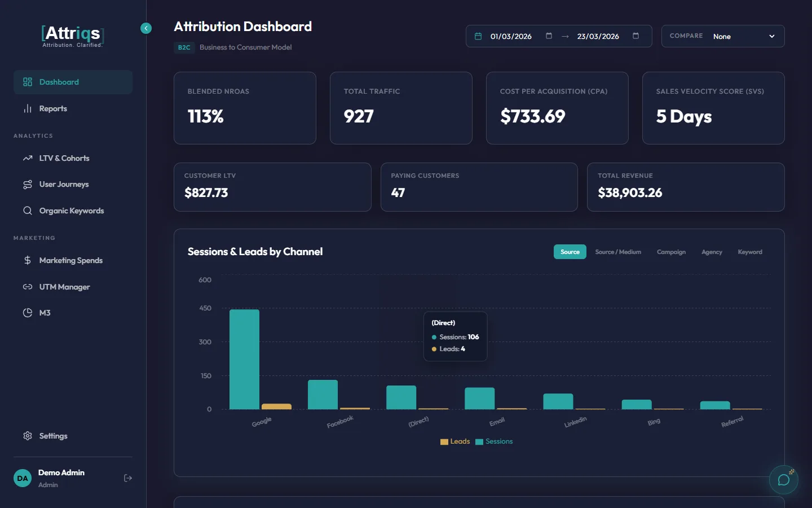The width and height of the screenshot is (812, 508).
Task: Select the Campaign grouping option
Action: [671, 252]
